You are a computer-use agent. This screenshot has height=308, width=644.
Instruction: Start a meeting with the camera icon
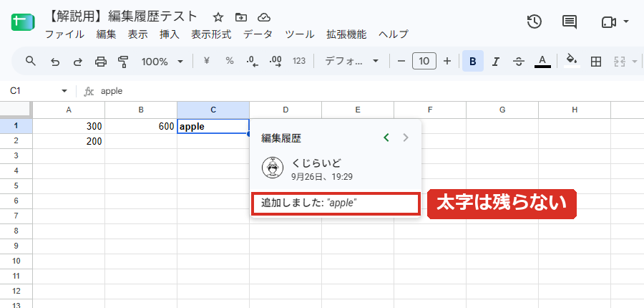click(x=608, y=22)
